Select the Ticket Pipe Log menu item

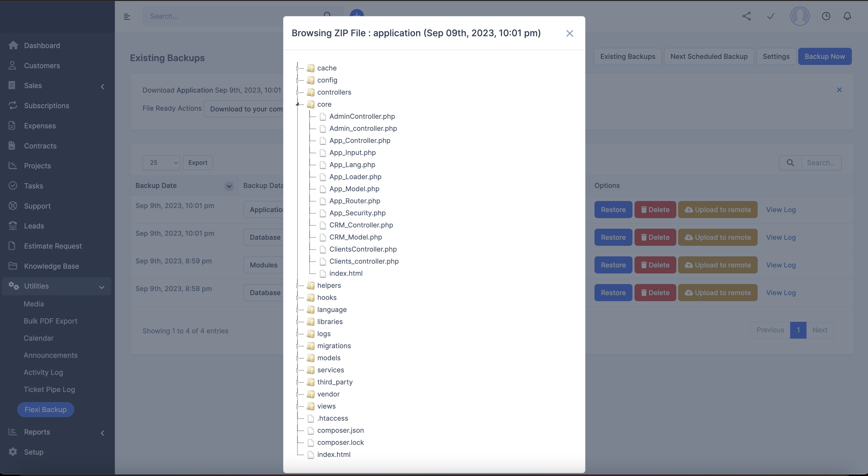(x=49, y=389)
